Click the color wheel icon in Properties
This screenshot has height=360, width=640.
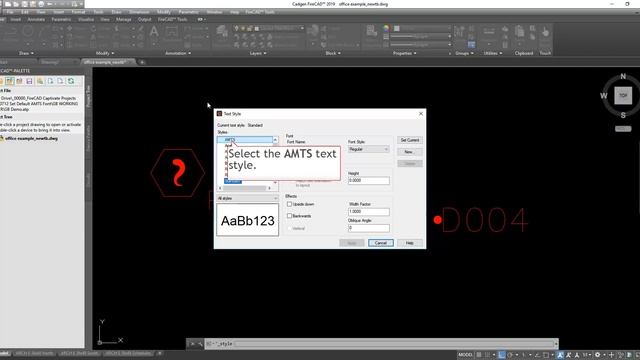click(x=386, y=28)
